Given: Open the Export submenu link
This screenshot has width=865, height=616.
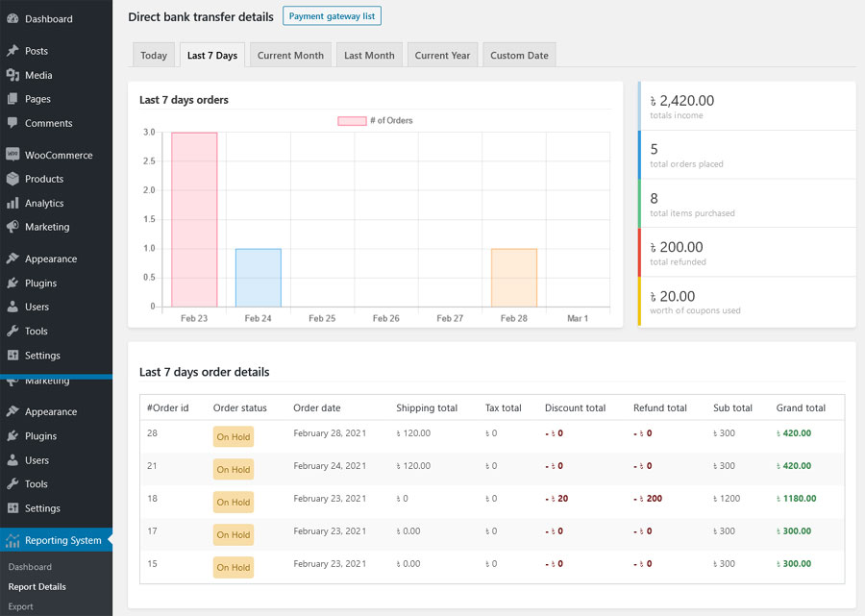Looking at the screenshot, I should click(x=21, y=606).
